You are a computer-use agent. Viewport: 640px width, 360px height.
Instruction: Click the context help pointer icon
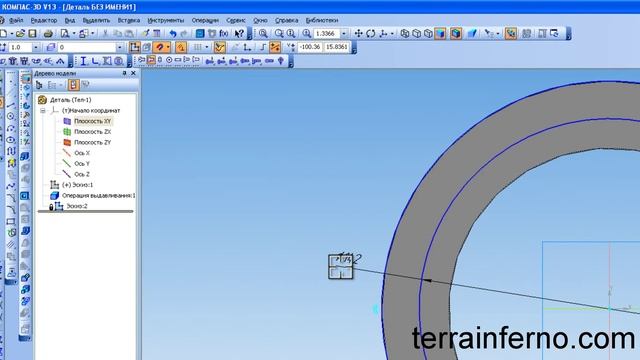239,33
